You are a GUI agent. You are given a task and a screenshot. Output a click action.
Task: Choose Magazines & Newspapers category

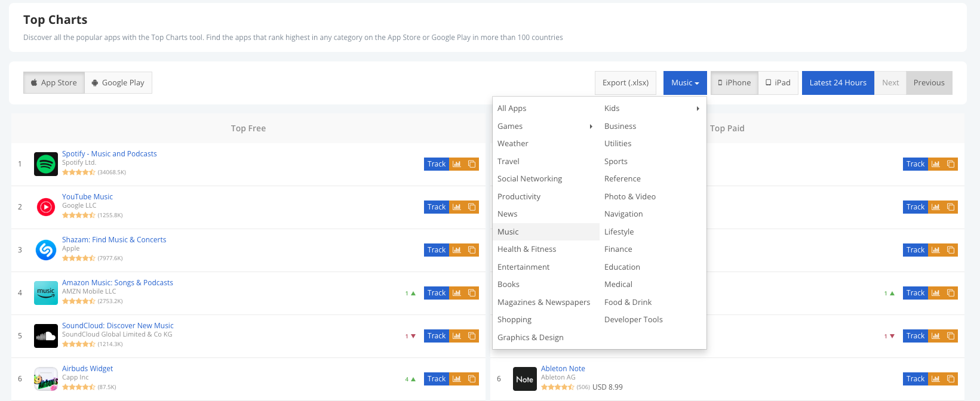(546, 302)
